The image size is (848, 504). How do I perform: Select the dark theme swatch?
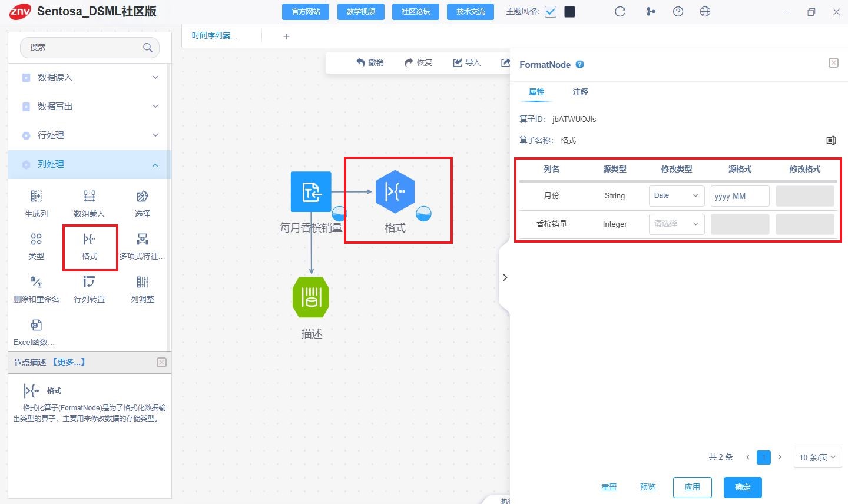[569, 12]
